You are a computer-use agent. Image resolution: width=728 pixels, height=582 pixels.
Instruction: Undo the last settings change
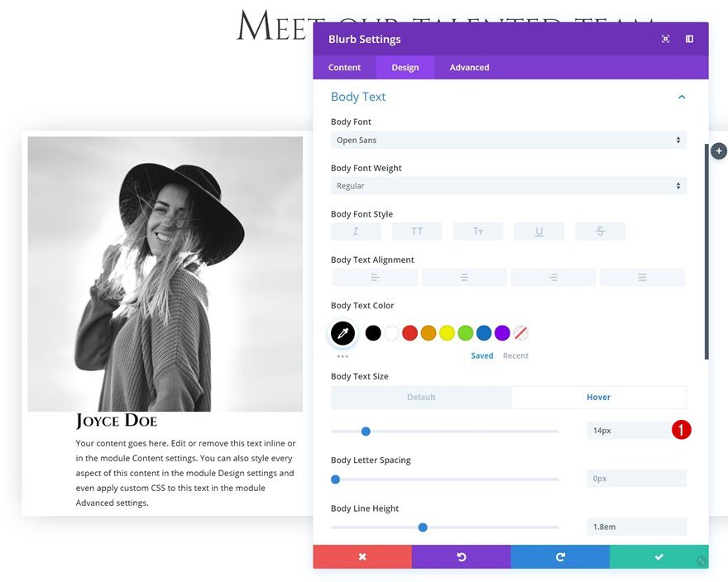tap(461, 556)
